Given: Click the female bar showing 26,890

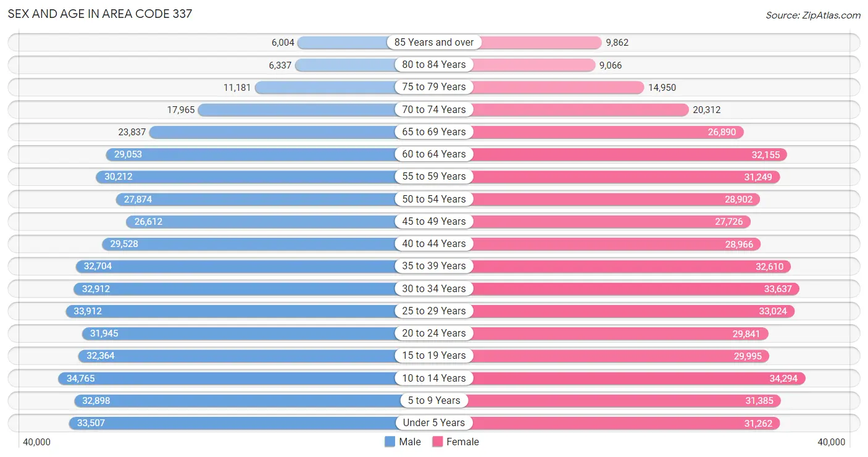Looking at the screenshot, I should point(589,132).
